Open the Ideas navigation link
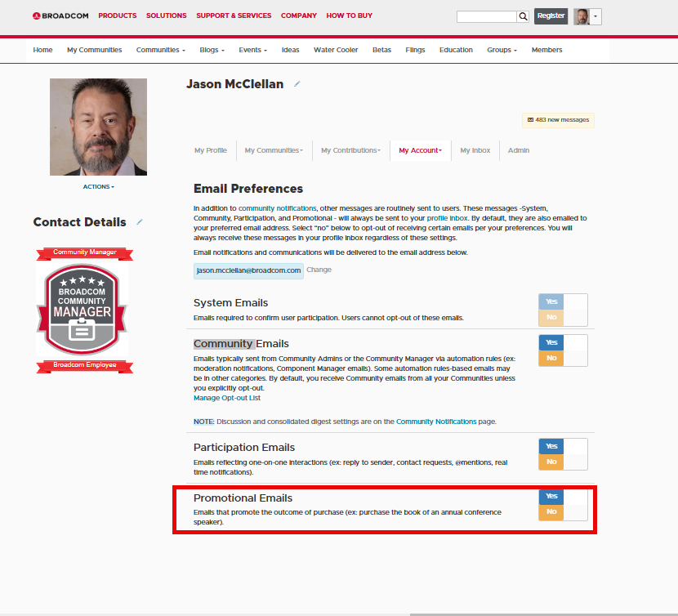Screen dimensions: 678x616 [291, 50]
